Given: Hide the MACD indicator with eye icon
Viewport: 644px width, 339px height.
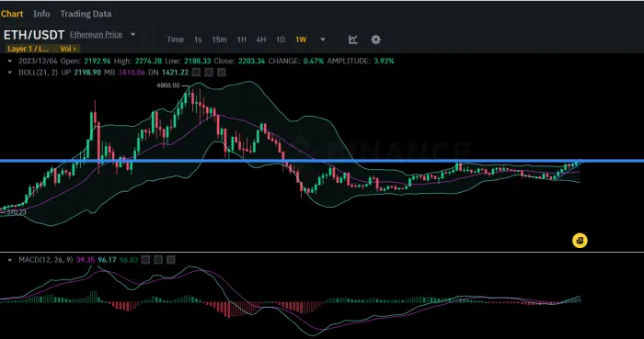Looking at the screenshot, I should pos(145,259).
